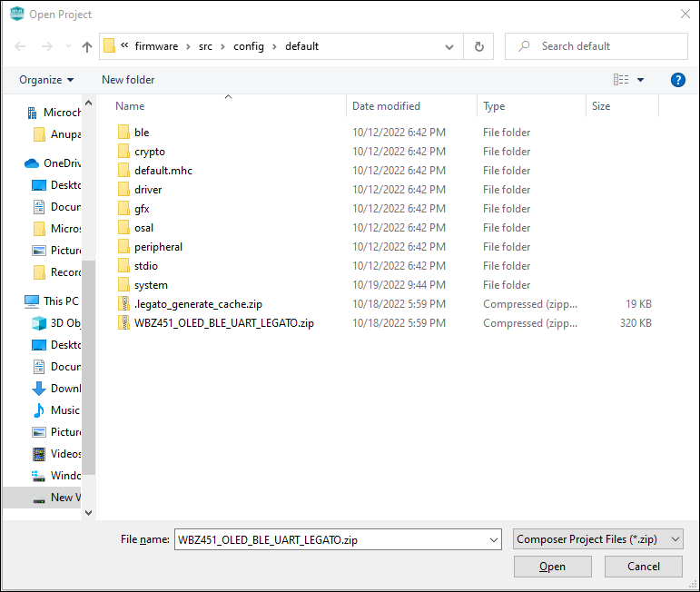Open Downloads in navigation pane
This screenshot has height=592, width=700.
pyautogui.click(x=56, y=389)
